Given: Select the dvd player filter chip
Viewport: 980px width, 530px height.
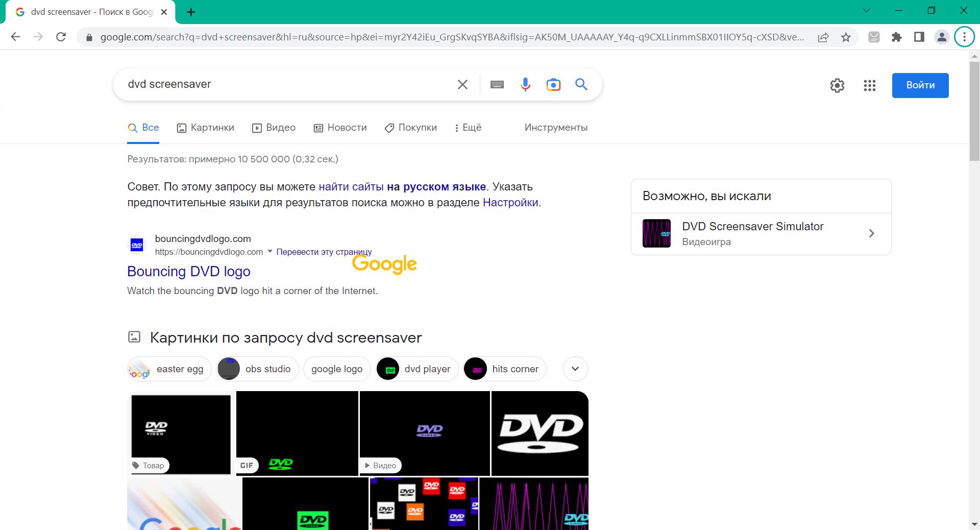Looking at the screenshot, I should tap(417, 369).
